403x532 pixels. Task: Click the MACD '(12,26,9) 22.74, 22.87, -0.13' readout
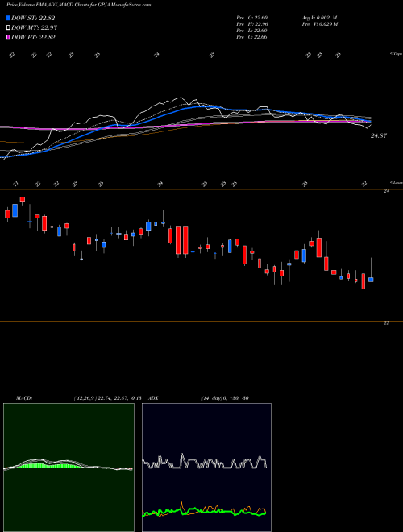pyautogui.click(x=107, y=398)
